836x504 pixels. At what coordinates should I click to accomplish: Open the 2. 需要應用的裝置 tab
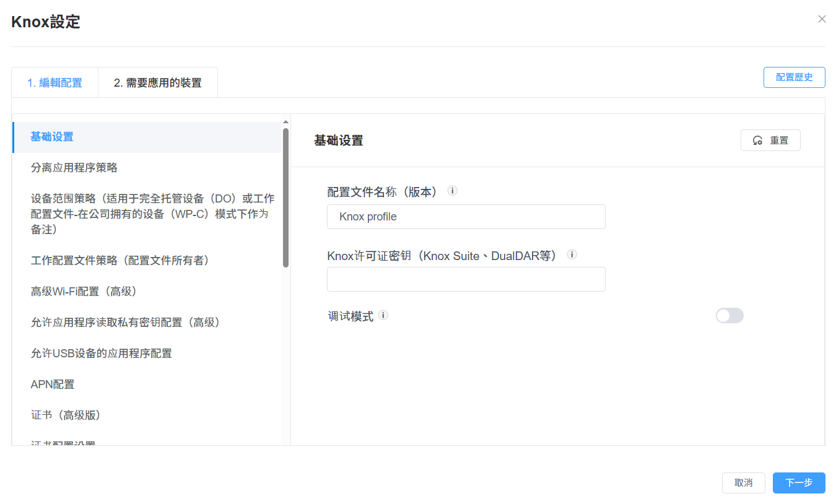[158, 83]
